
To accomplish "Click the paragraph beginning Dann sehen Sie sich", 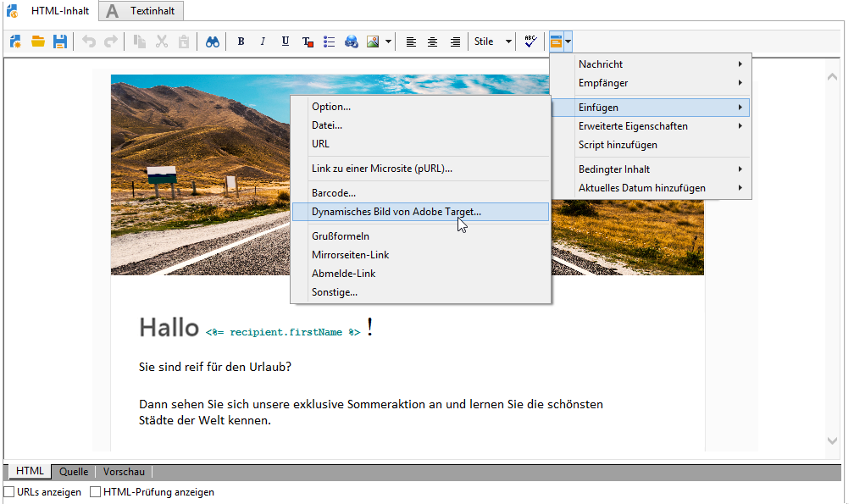I will tap(371, 412).
